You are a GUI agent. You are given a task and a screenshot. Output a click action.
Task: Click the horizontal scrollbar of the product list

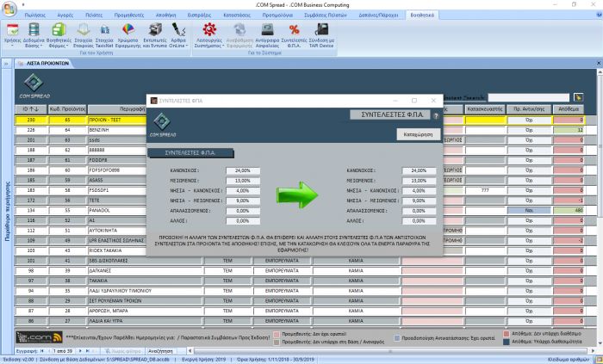pos(390,351)
